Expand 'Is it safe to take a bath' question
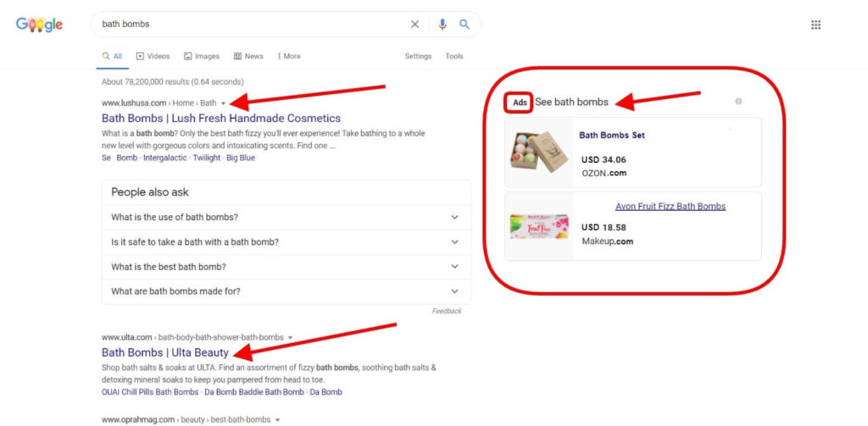Viewport: 868px width, 426px height. [287, 242]
